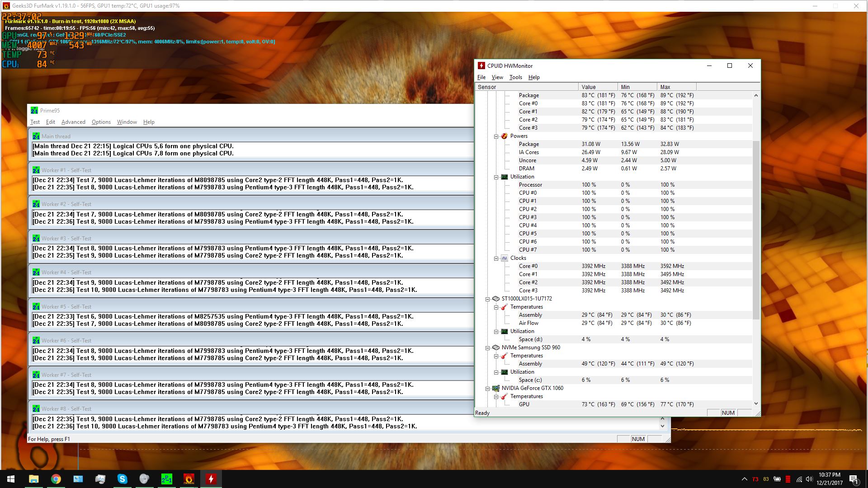Click HWMonitor scrollbar down arrow
This screenshot has height=488, width=868.
click(756, 404)
